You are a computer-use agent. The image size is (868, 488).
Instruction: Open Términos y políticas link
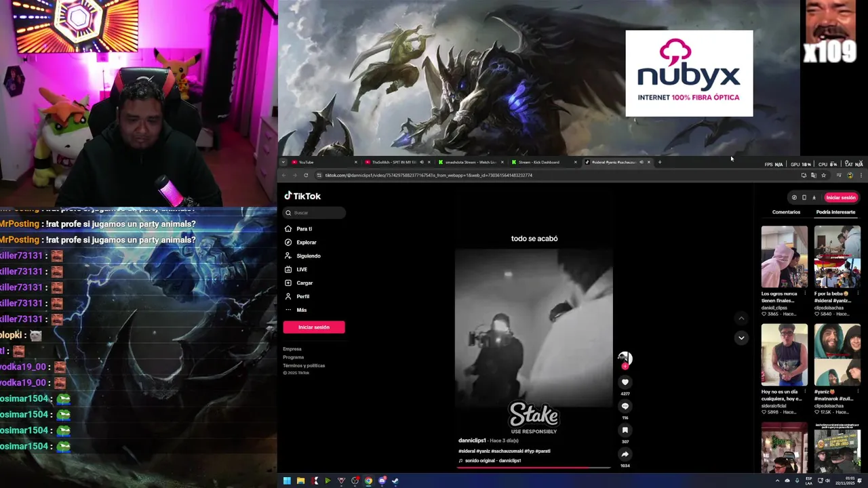pos(304,365)
